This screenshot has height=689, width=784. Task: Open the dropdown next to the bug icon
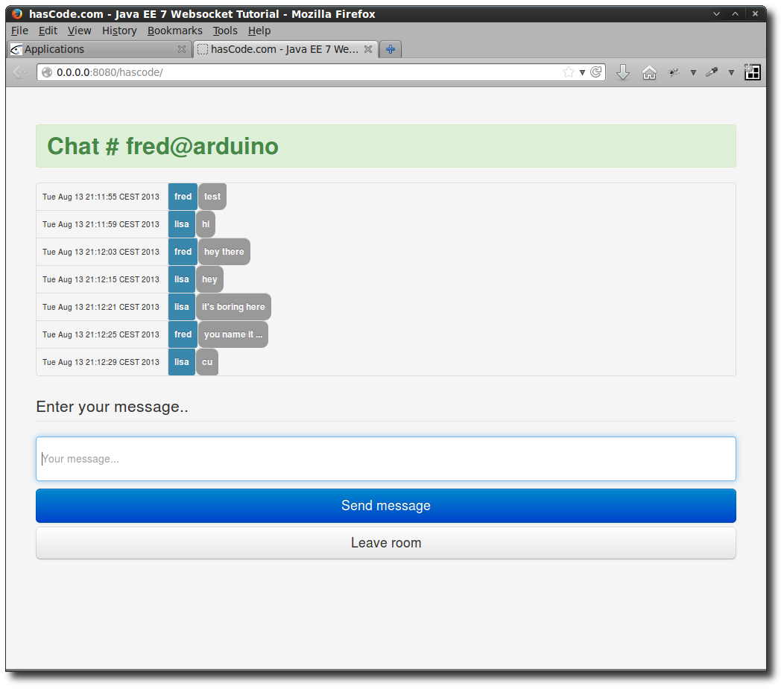click(x=692, y=73)
